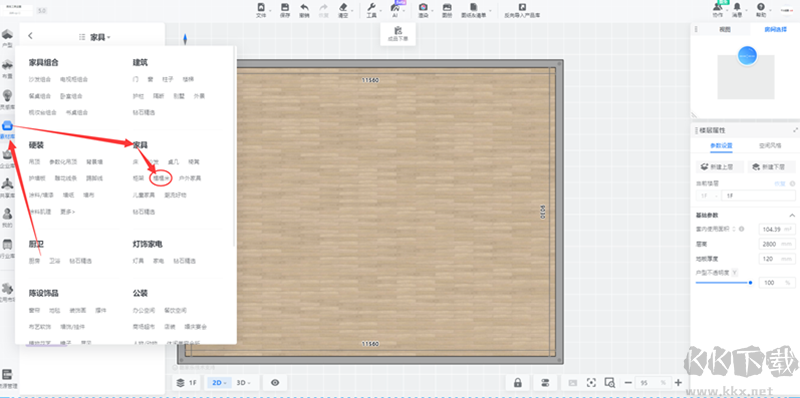Toggle the display switches icon beside lock
The width and height of the screenshot is (800, 398).
coord(545,383)
